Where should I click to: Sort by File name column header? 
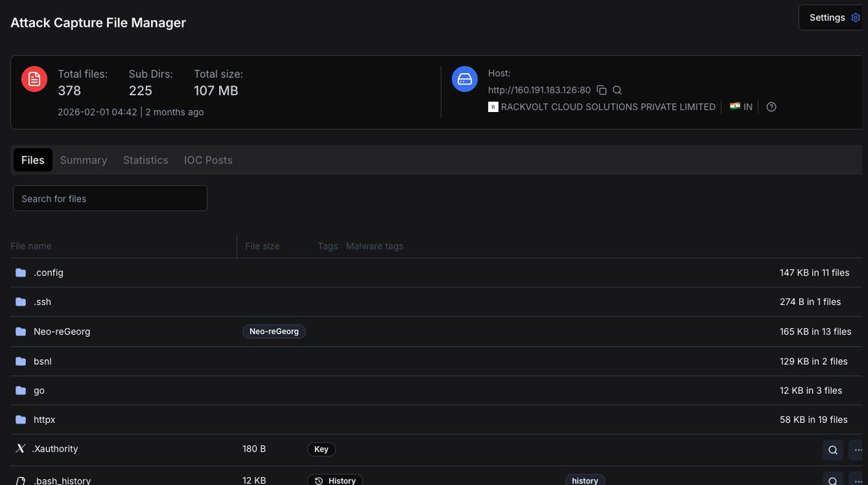(31, 246)
